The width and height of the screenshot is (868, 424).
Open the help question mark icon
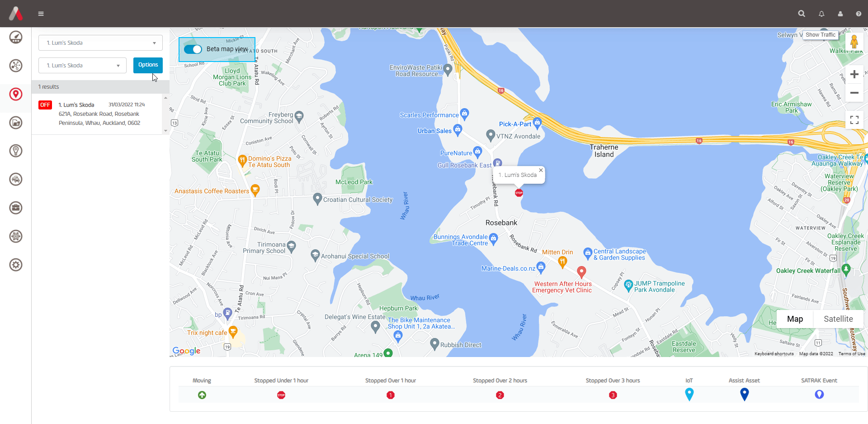point(859,14)
